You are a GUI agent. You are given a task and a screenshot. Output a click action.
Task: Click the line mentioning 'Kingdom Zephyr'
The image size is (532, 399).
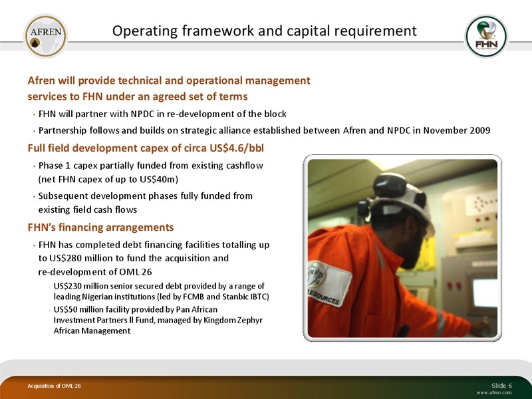[x=158, y=321]
